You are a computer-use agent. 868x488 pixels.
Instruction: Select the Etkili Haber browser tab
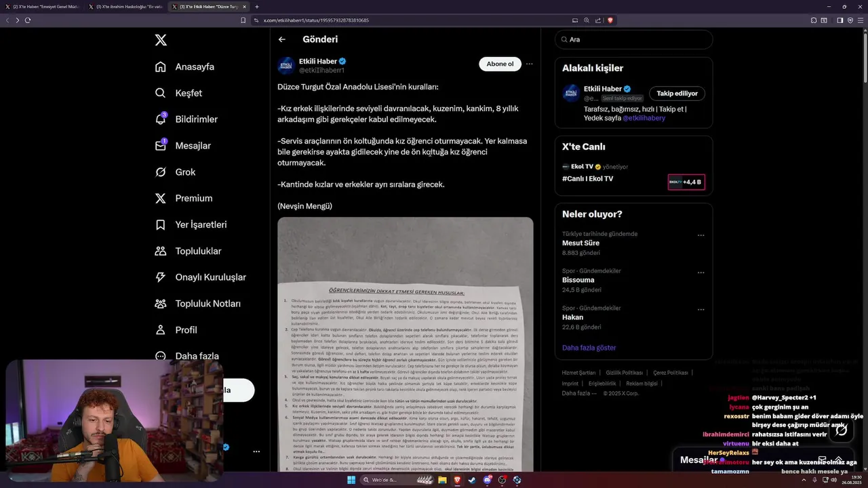point(210,7)
